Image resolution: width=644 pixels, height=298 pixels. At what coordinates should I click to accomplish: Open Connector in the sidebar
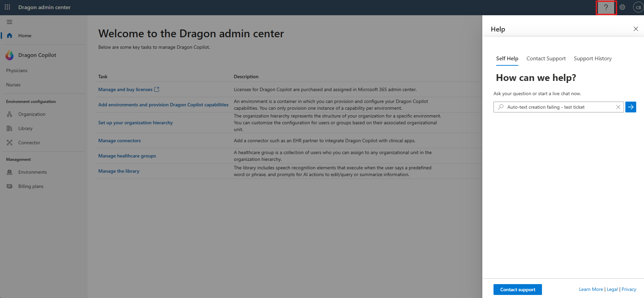click(29, 143)
